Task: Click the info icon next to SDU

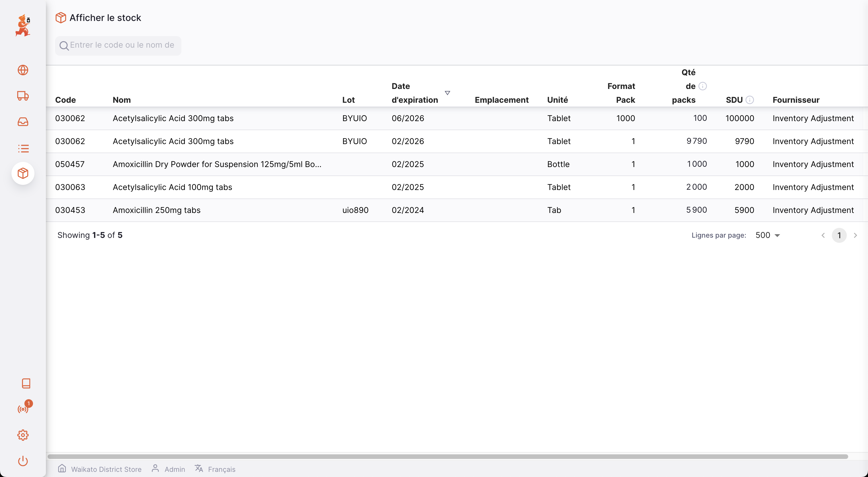Action: 750,100
